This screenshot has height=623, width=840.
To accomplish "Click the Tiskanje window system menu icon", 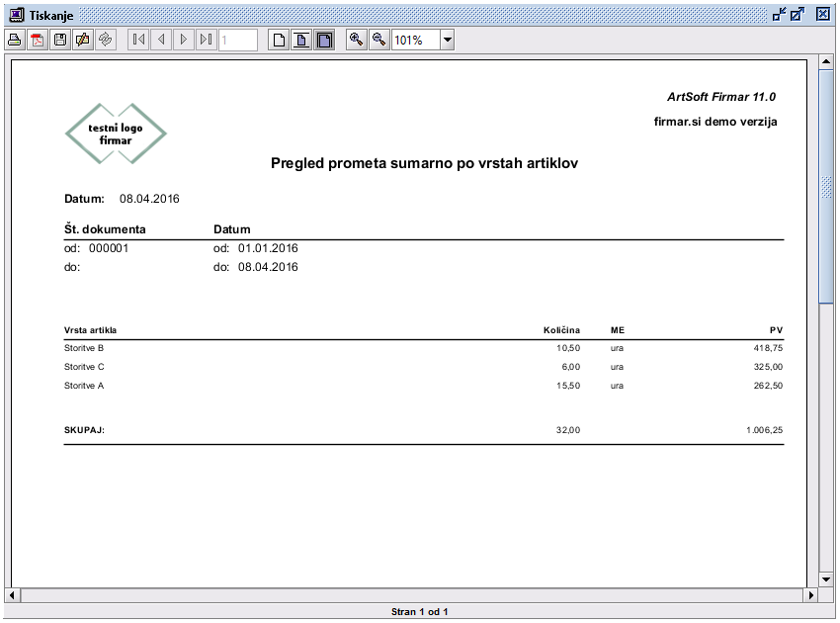I will tap(15, 15).
